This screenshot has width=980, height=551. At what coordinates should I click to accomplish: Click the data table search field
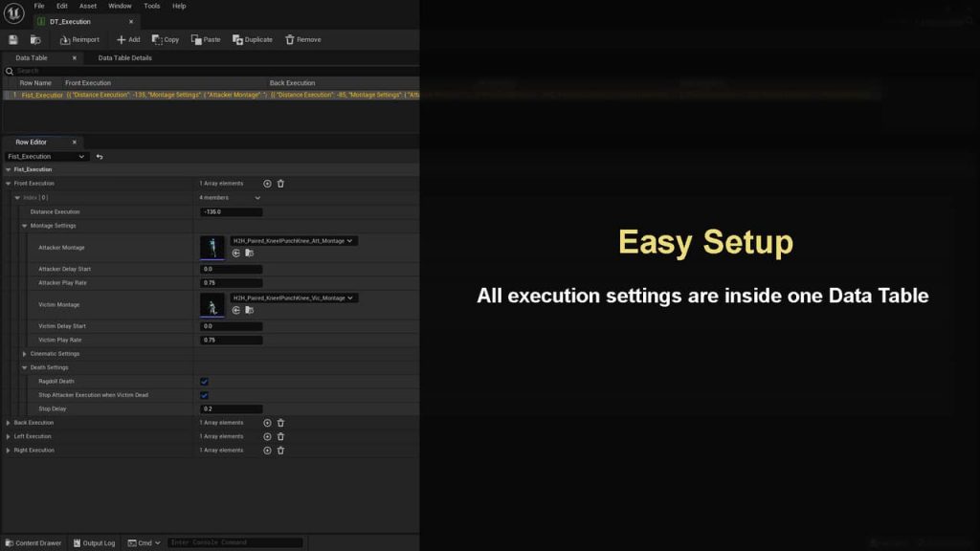pyautogui.click(x=212, y=71)
